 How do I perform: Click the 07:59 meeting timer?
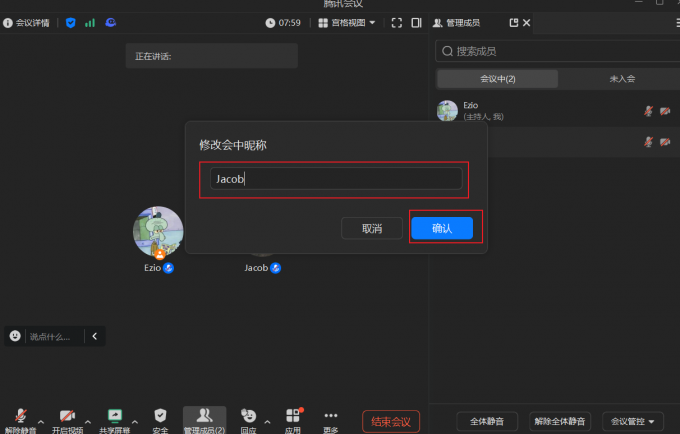[x=283, y=23]
